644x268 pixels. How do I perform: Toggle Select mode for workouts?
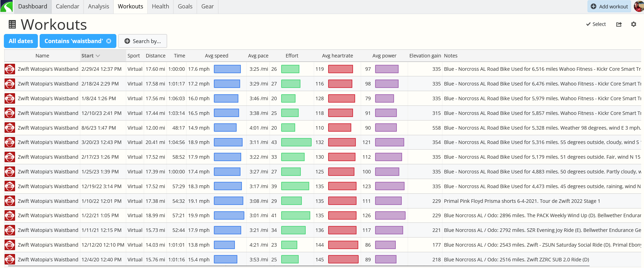[x=596, y=24]
